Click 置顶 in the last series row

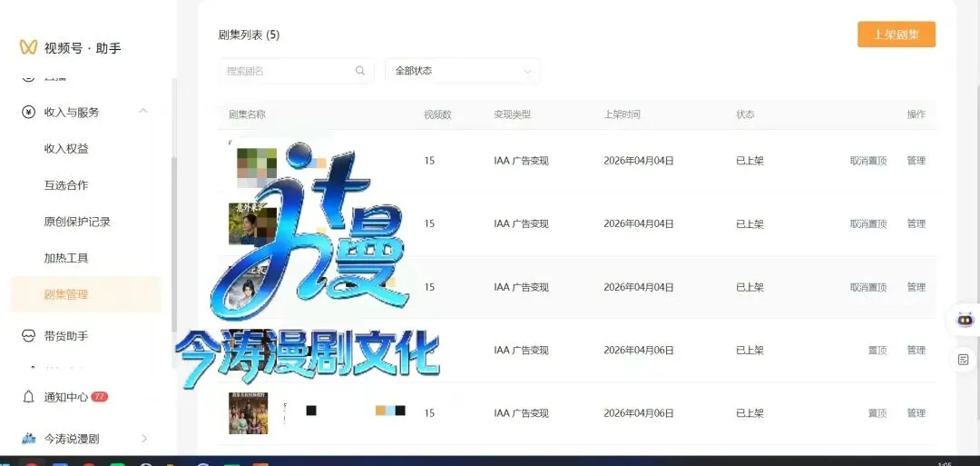pos(877,413)
